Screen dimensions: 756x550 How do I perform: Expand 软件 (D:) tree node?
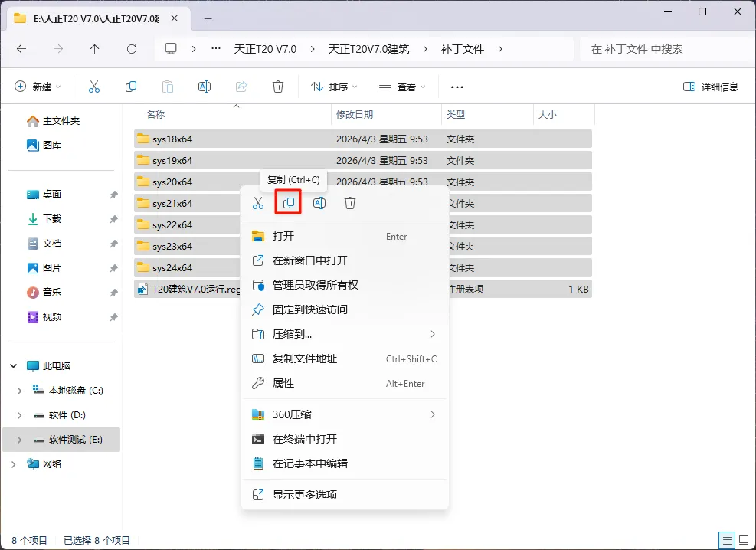click(x=19, y=415)
